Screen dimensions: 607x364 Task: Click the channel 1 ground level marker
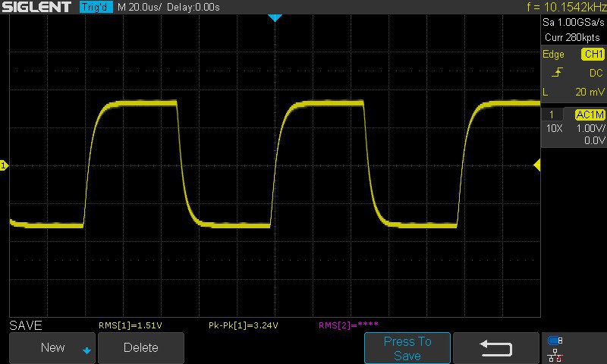pyautogui.click(x=4, y=165)
